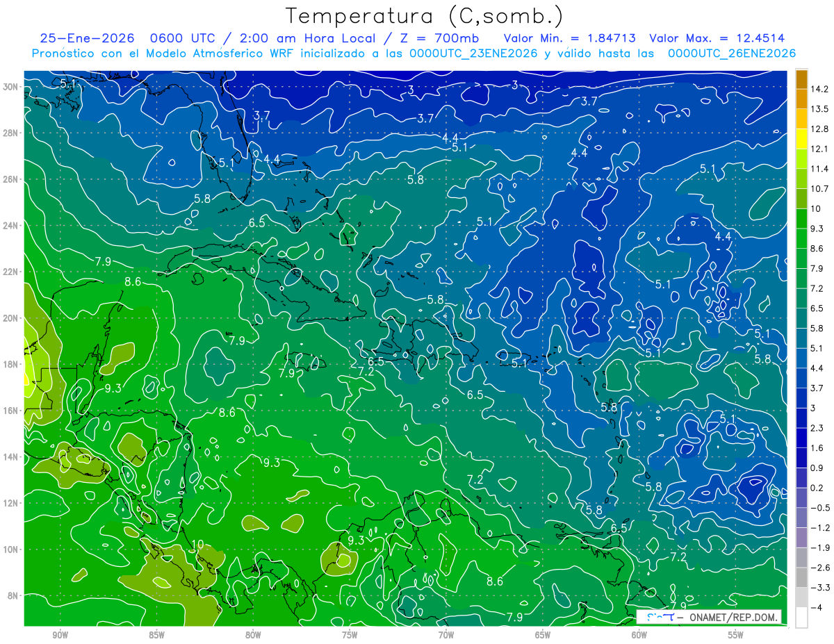Viewport: 834px width, 644px height.
Task: Click "Valor Min. = 1.84713" text
Action: pos(570,38)
